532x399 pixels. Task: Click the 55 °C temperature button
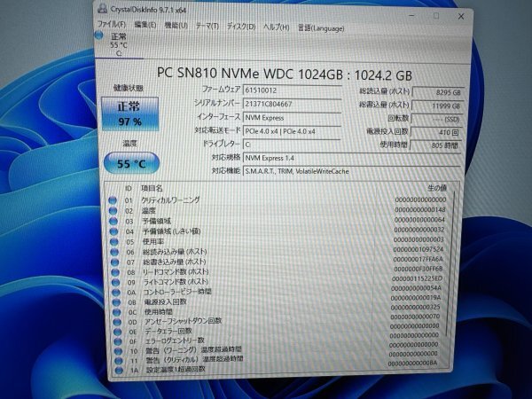pos(131,163)
